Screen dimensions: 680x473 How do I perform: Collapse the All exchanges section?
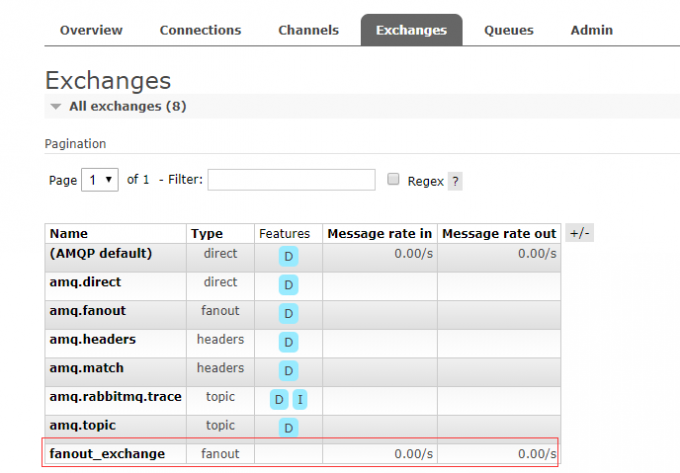point(56,106)
